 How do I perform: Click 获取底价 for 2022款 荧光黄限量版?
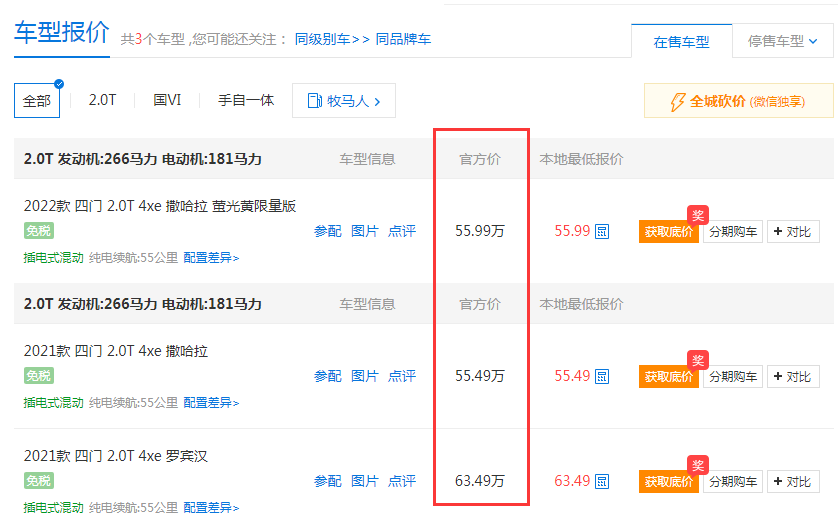pos(669,232)
